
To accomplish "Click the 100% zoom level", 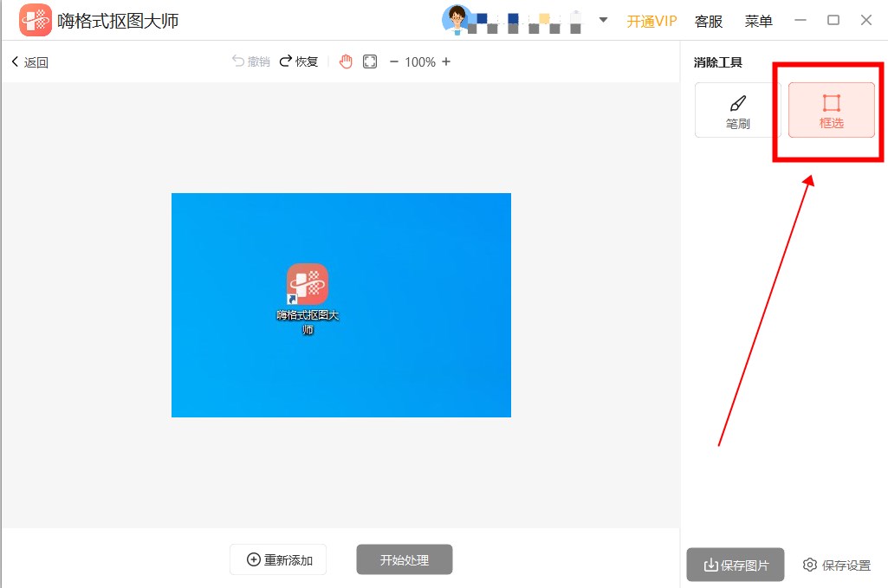I will coord(420,61).
